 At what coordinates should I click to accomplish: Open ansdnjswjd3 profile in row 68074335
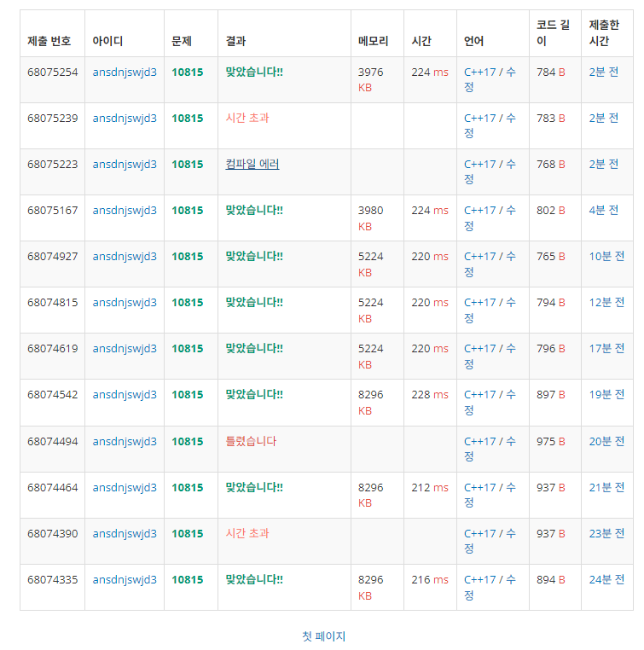pyautogui.click(x=125, y=579)
